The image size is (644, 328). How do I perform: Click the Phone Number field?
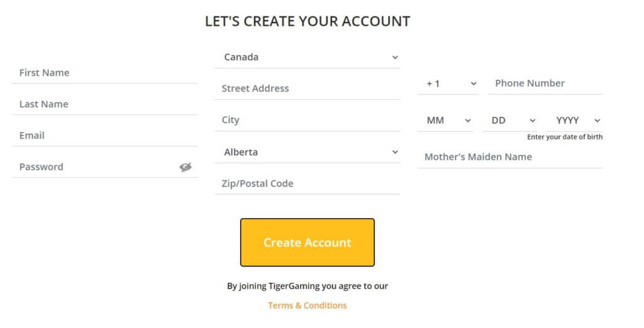[545, 84]
